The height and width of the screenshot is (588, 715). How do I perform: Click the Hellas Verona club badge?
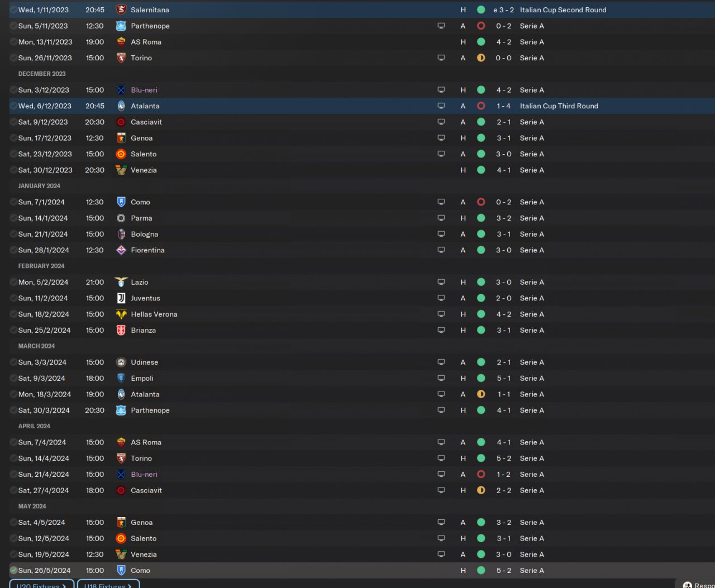point(121,314)
